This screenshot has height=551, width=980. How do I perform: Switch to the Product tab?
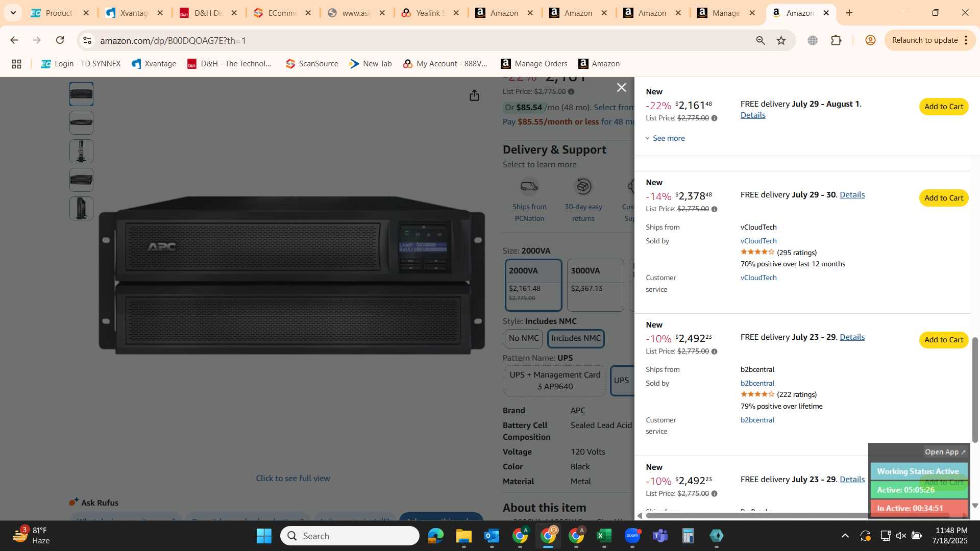59,13
